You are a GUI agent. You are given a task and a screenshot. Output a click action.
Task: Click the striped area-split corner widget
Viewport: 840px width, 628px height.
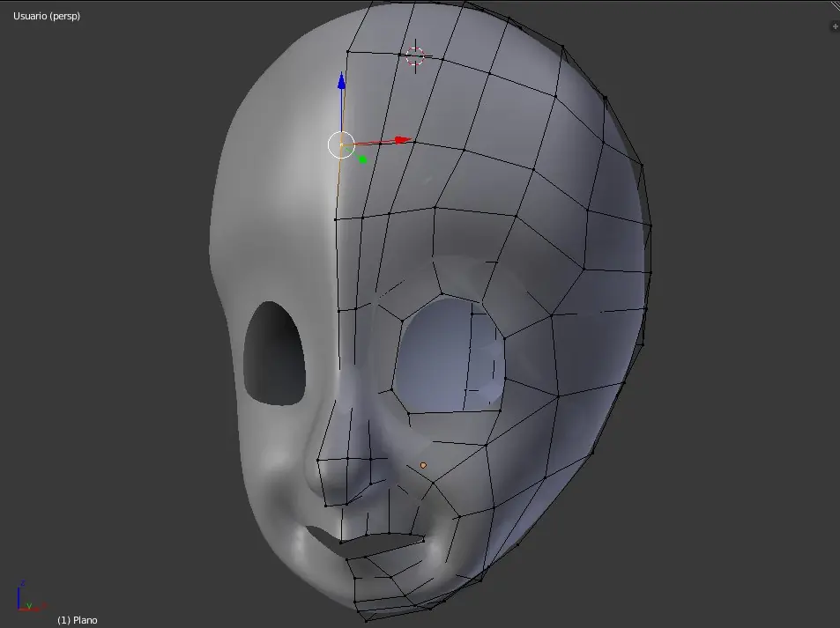click(834, 5)
